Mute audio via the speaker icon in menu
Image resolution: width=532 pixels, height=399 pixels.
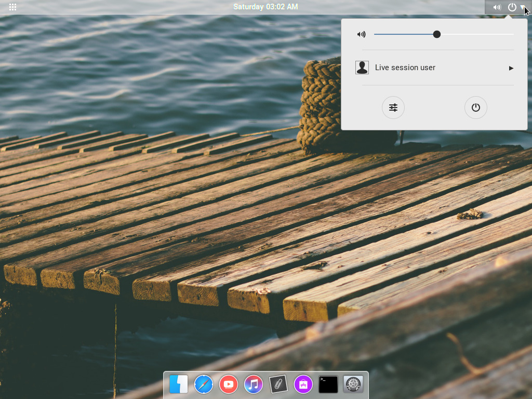(x=362, y=34)
